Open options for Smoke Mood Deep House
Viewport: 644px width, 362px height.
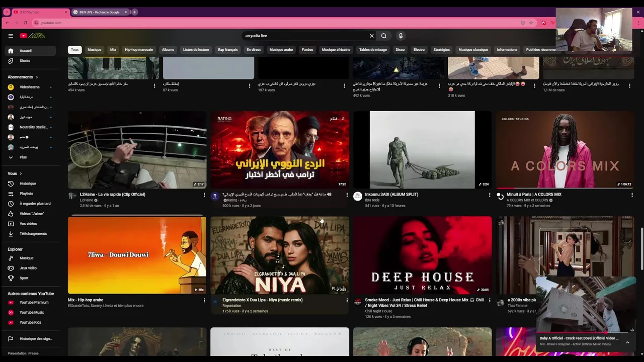coord(490,300)
